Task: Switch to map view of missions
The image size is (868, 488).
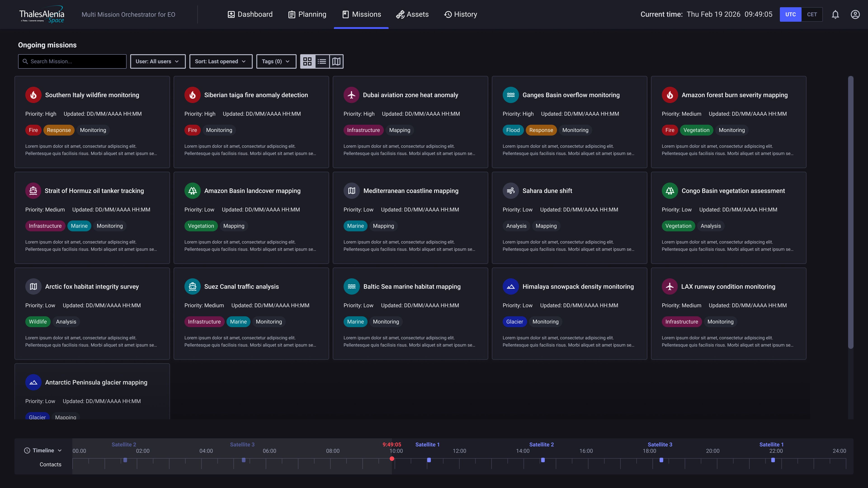Action: click(336, 61)
